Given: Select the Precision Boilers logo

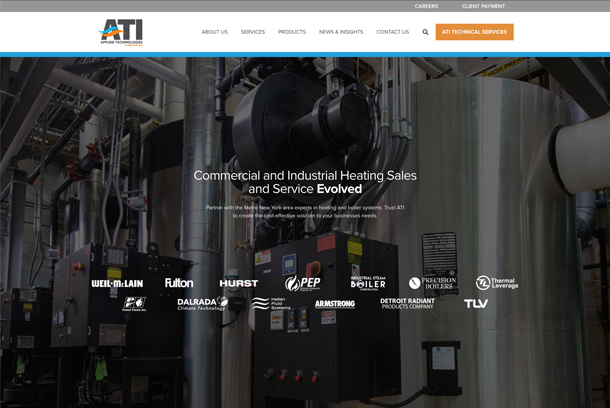Looking at the screenshot, I should coord(433,283).
